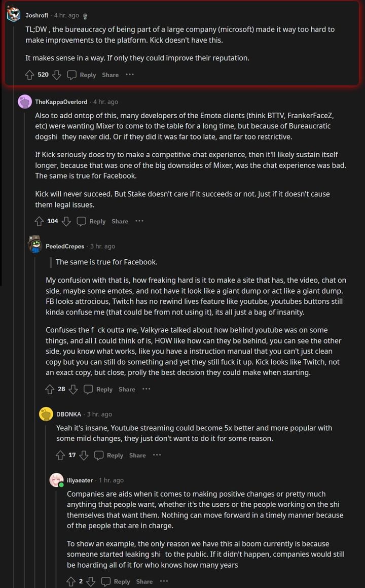365x588 pixels.
Task: Share DBONKA's comment
Action: point(137,455)
